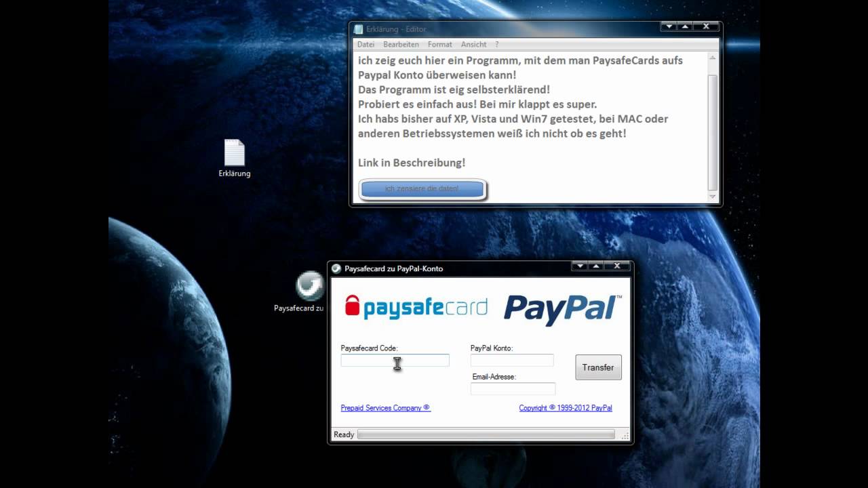Viewport: 868px width, 488px height.
Task: Focus the Email-Adresse input field
Action: [x=513, y=389]
